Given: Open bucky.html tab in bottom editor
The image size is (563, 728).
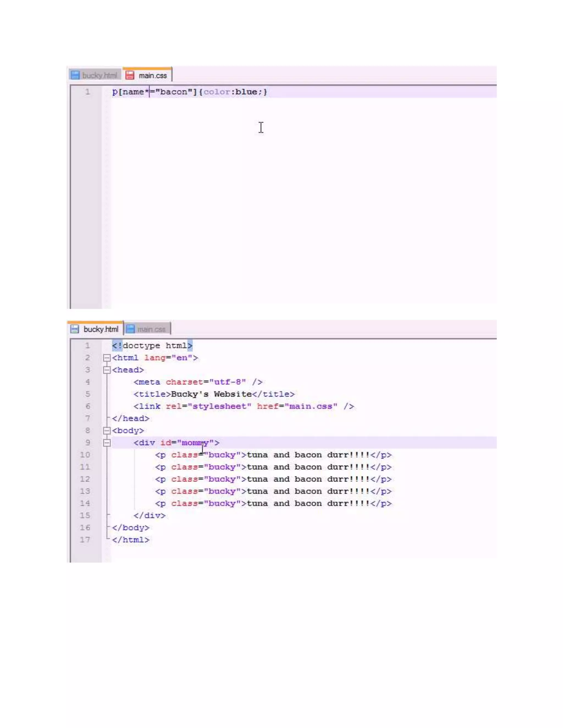Looking at the screenshot, I should pos(95,329).
